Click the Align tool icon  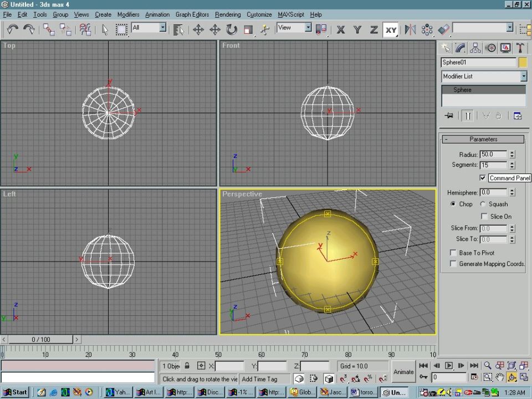(x=443, y=29)
